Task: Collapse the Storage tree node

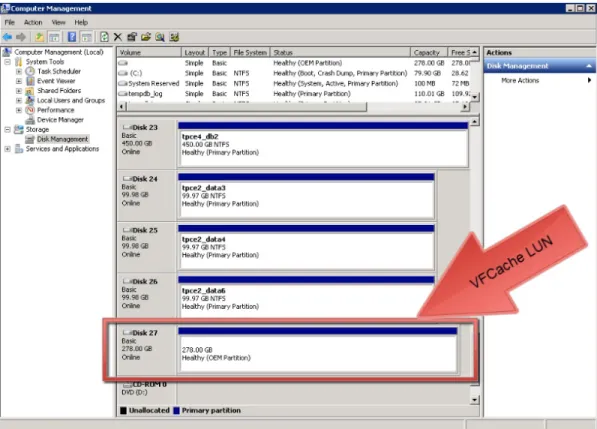Action: point(7,129)
